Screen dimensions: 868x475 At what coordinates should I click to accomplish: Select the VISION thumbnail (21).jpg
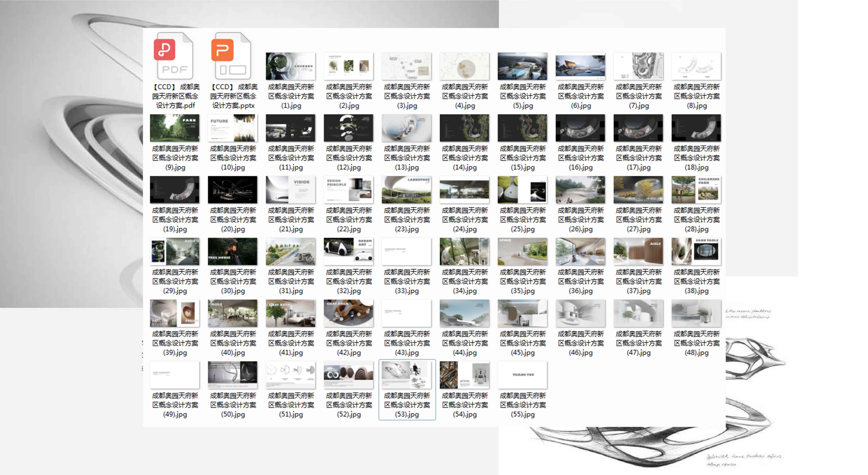pyautogui.click(x=290, y=190)
